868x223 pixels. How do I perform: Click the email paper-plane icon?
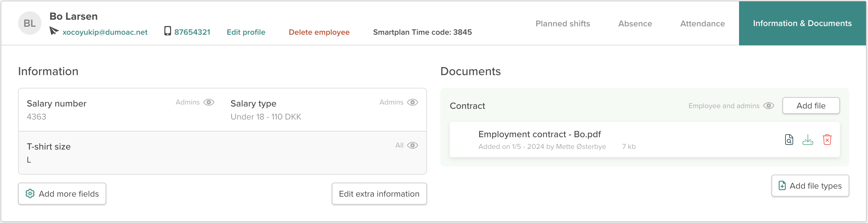point(54,31)
